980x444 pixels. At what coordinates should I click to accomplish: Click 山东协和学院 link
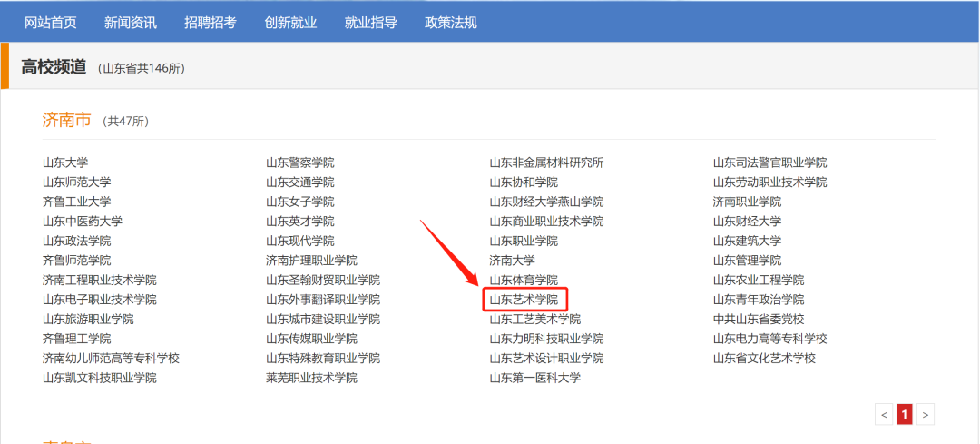524,183
